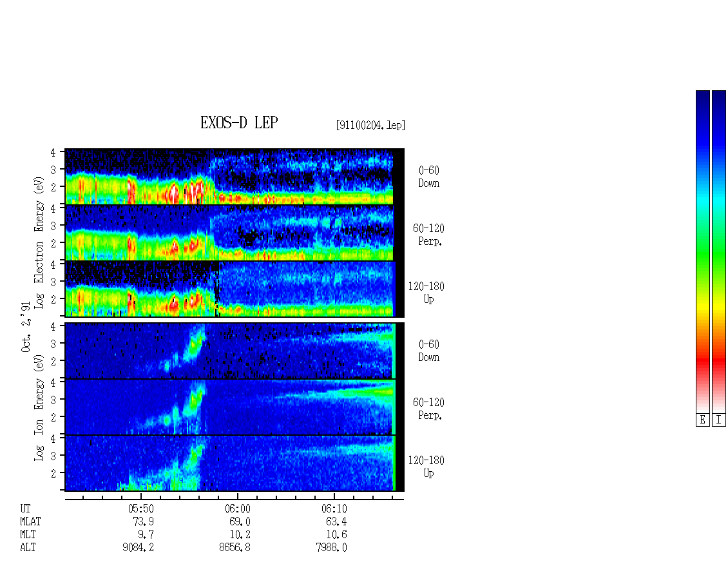Click the 60-120 Perp. label beside electron panel
Image resolution: width=728 pixels, height=564 pixels.
(x=428, y=235)
